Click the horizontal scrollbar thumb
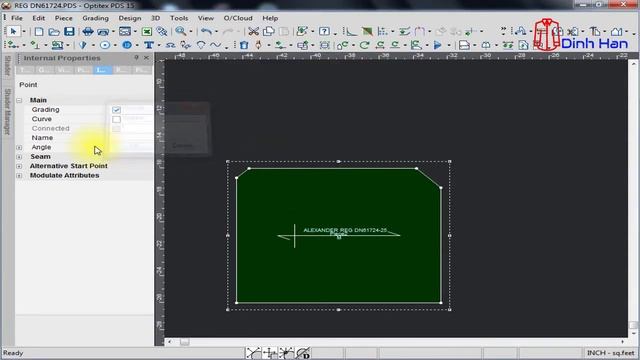Image resolution: width=640 pixels, height=360 pixels. 184,342
